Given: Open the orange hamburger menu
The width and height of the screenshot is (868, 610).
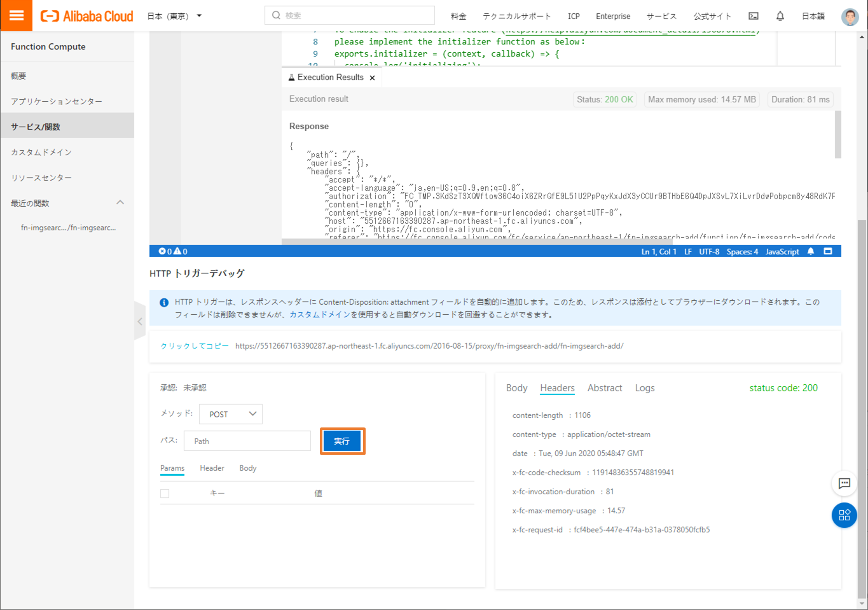Looking at the screenshot, I should pos(17,15).
